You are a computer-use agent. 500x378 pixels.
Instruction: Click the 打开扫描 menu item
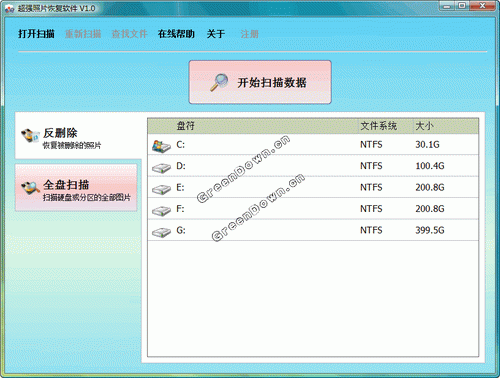36,34
